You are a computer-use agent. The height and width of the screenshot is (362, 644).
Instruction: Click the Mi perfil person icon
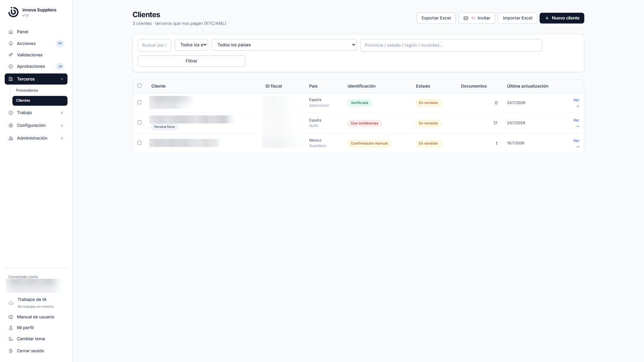point(11,328)
